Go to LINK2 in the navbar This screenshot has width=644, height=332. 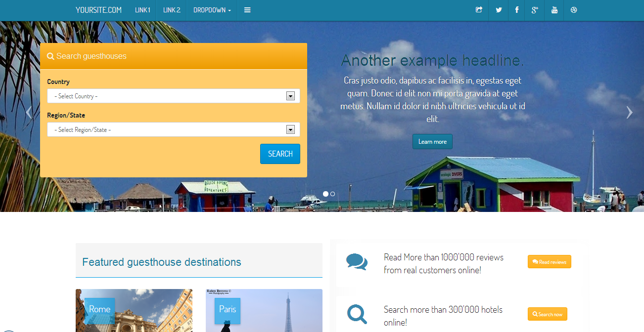(x=172, y=10)
